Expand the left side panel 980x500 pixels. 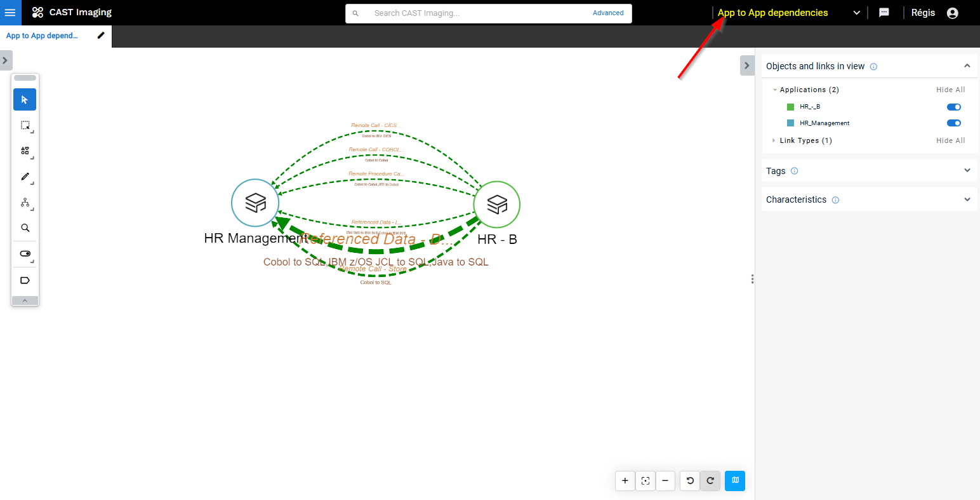5,60
